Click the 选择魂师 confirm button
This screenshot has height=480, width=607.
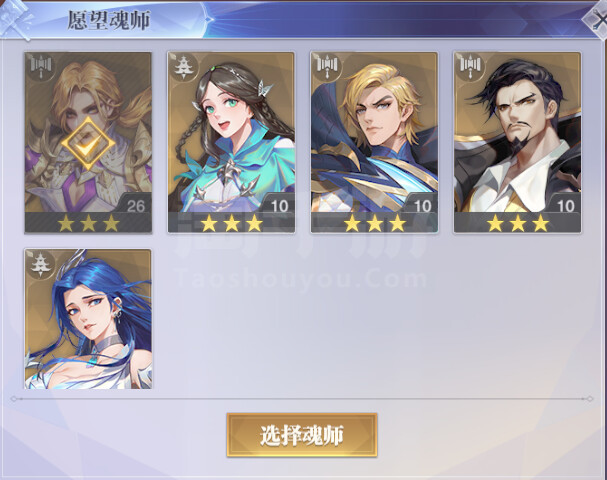[302, 435]
